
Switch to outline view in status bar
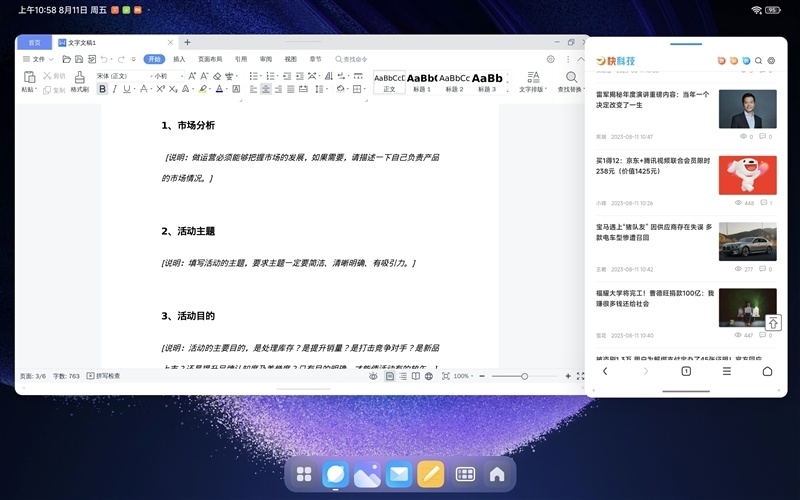[403, 376]
